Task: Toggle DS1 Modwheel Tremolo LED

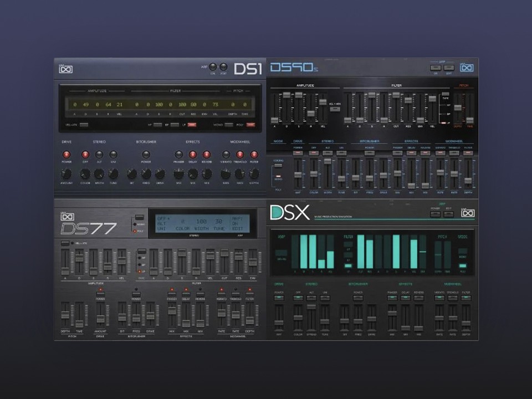Action: click(x=240, y=155)
